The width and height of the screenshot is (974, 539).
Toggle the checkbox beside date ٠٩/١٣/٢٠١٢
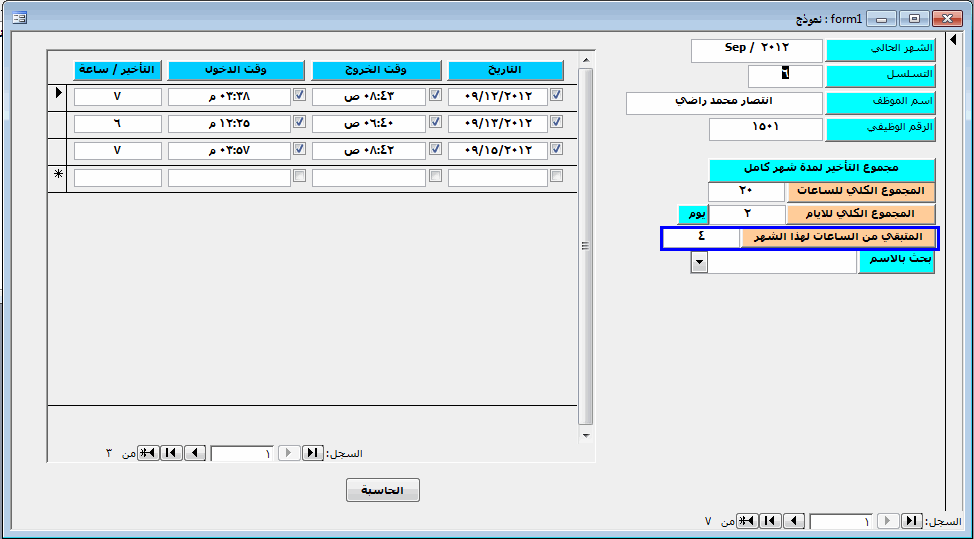point(557,121)
